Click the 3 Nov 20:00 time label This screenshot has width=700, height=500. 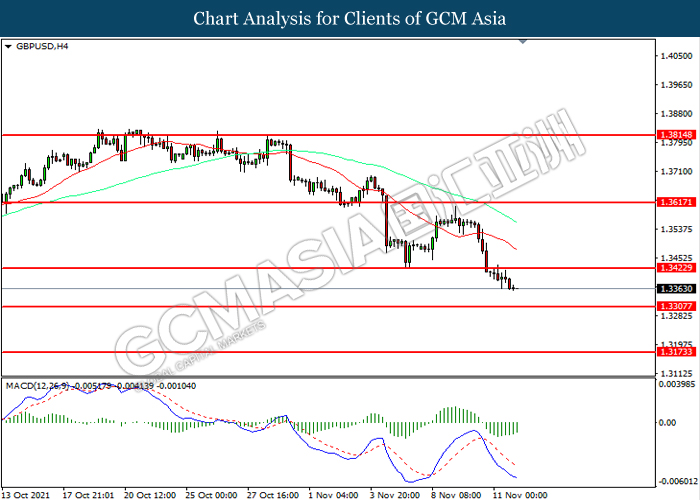395,495
